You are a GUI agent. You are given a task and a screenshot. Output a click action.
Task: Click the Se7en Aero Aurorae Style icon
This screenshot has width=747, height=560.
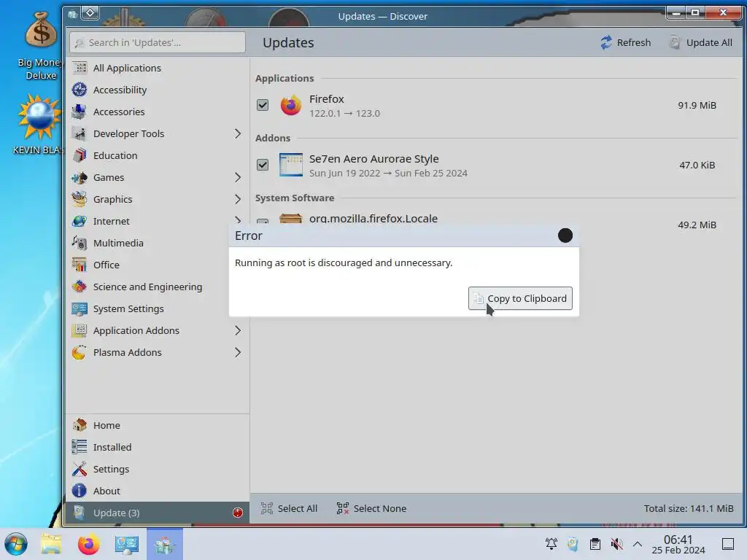coord(290,165)
